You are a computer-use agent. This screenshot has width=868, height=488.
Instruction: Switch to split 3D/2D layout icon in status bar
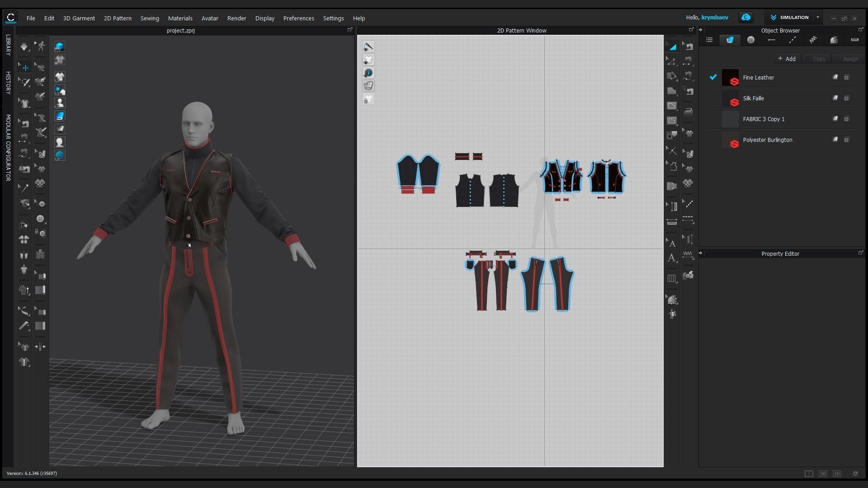[x=809, y=474]
